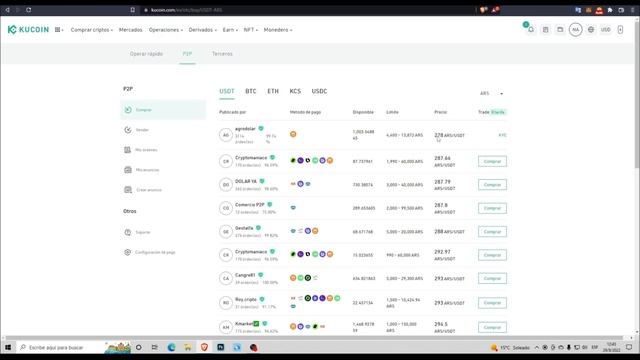The image size is (640, 360).
Task: Select the KCS coin tab
Action: coord(295,91)
